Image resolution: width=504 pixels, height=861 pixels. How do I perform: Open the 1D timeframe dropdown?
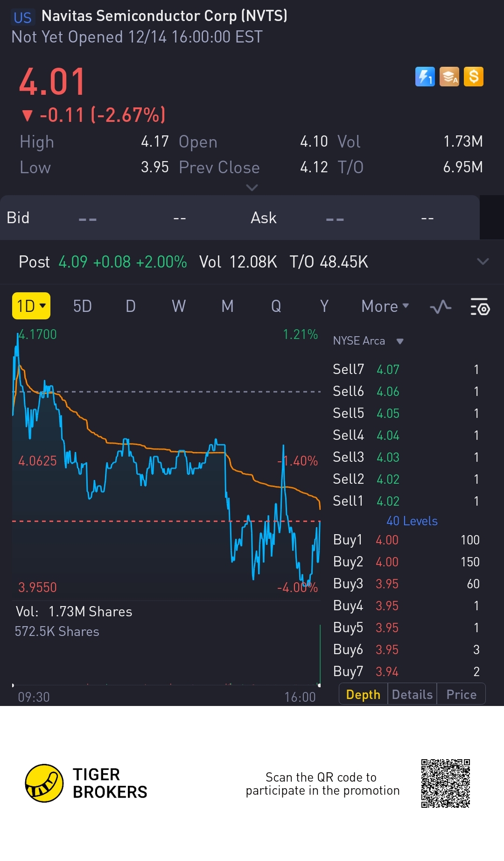[x=31, y=306]
